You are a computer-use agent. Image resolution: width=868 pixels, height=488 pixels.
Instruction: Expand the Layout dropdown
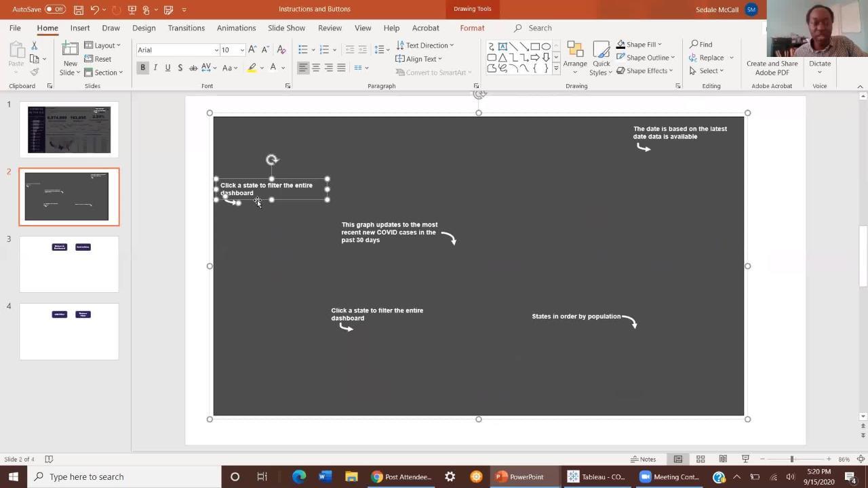click(x=102, y=45)
